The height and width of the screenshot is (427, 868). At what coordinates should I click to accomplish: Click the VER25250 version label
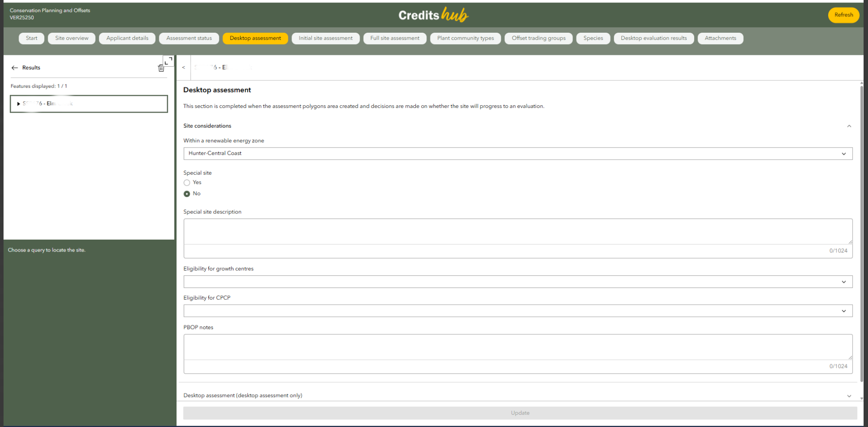click(x=22, y=18)
